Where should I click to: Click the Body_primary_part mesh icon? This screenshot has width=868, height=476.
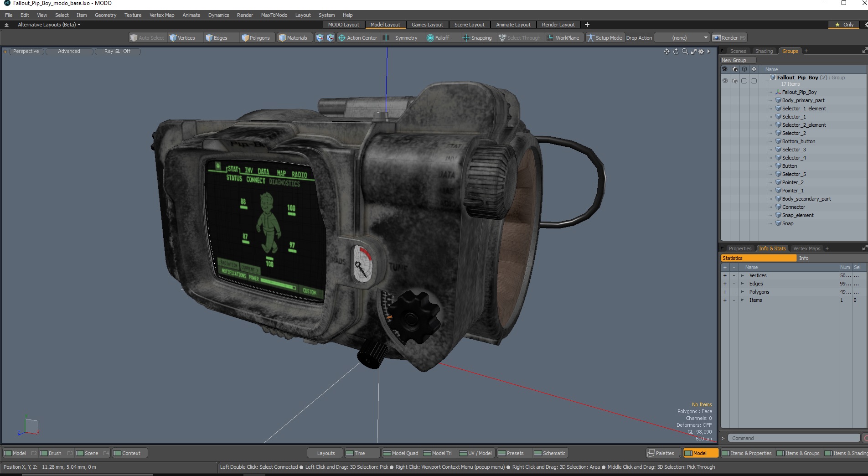pos(778,100)
